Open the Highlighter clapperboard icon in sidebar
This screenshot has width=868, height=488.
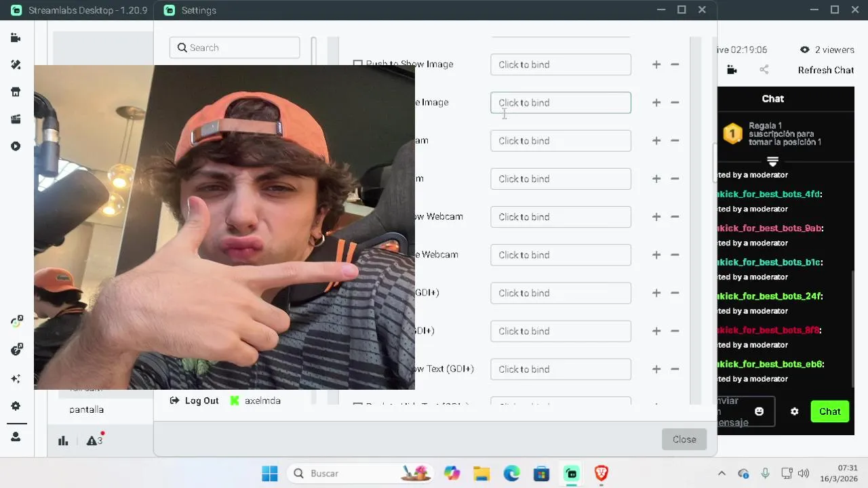(16, 119)
